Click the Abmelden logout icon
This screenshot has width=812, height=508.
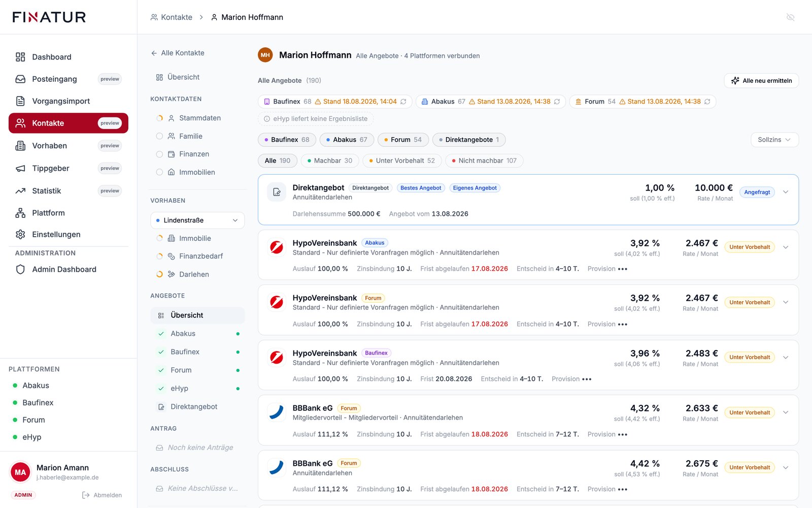[x=86, y=495]
